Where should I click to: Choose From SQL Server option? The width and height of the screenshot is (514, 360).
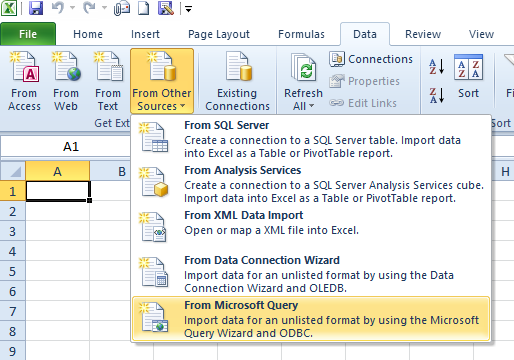click(311, 139)
